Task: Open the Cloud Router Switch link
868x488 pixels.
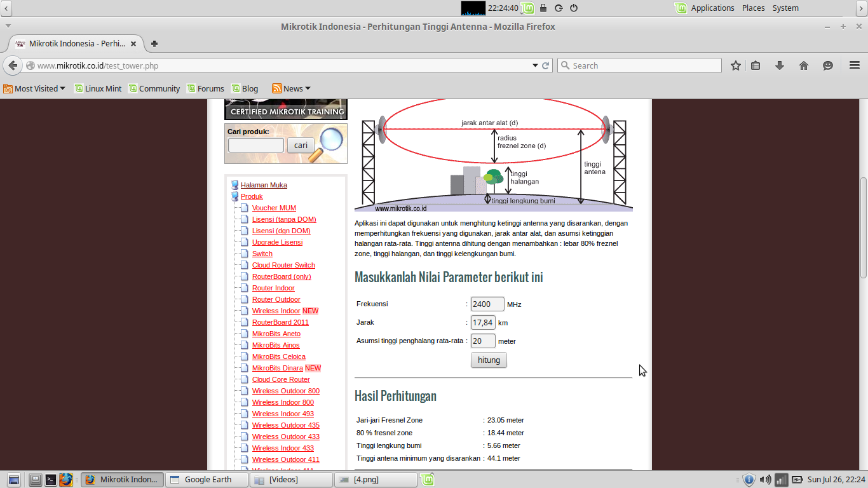Action: [283, 265]
